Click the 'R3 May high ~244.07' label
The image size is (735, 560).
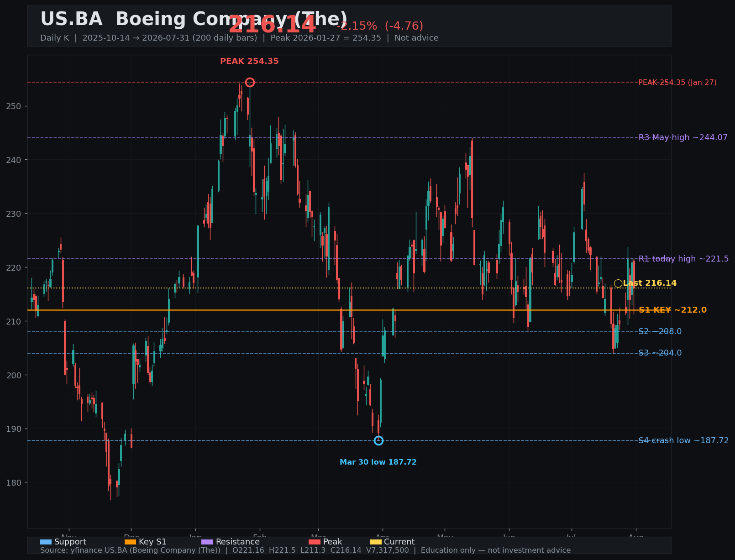[x=683, y=137]
